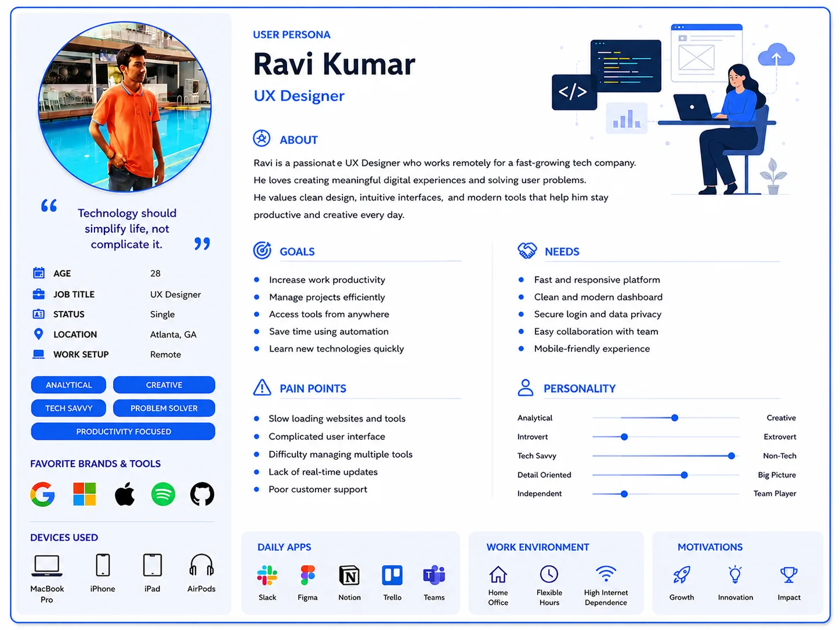Click the USER PERSONA label
Screen dimensions: 840x630
tap(292, 35)
